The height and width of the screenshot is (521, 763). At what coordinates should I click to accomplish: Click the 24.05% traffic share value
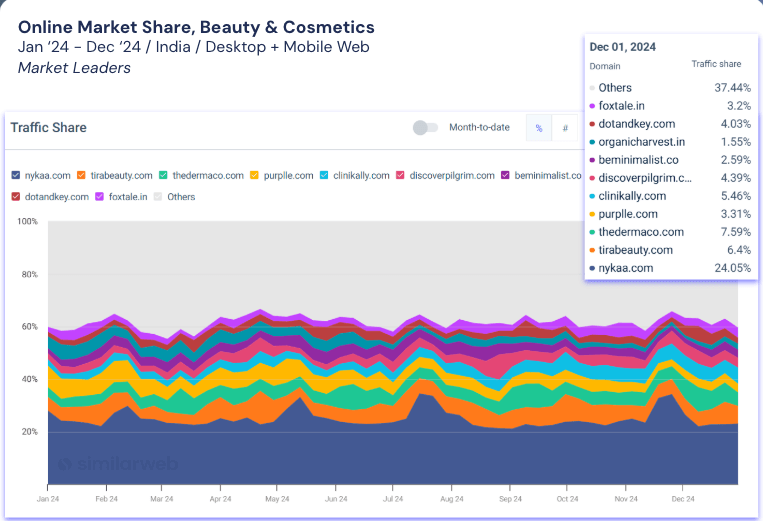[732, 268]
